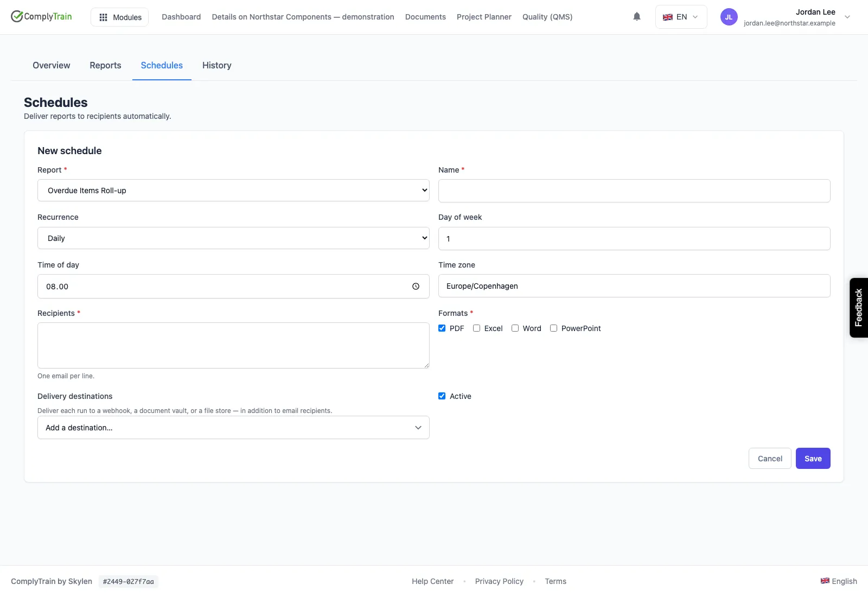Click the jordan.lee@northstar.example email text

coord(789,23)
